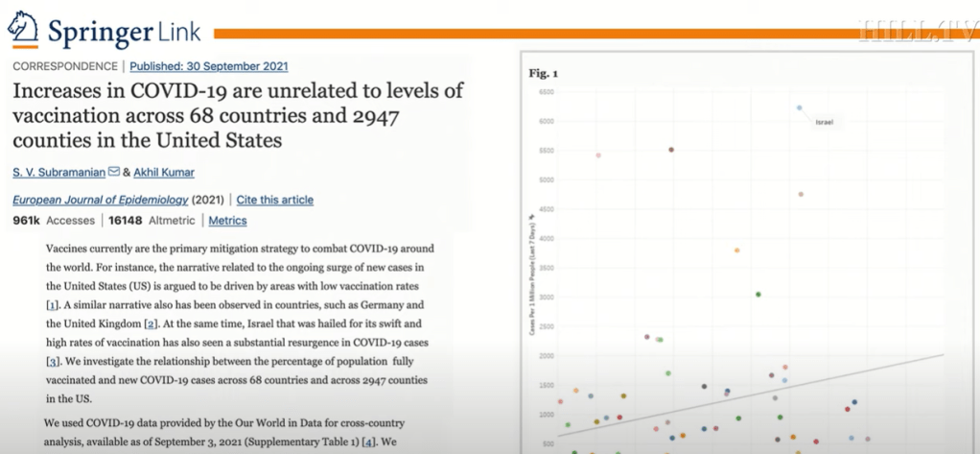The image size is (980, 454).
Task: Click the Cite this article link
Action: (274, 201)
